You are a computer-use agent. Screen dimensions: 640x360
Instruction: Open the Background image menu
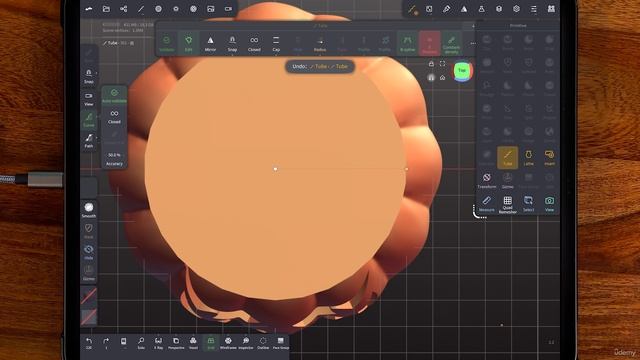(211, 9)
